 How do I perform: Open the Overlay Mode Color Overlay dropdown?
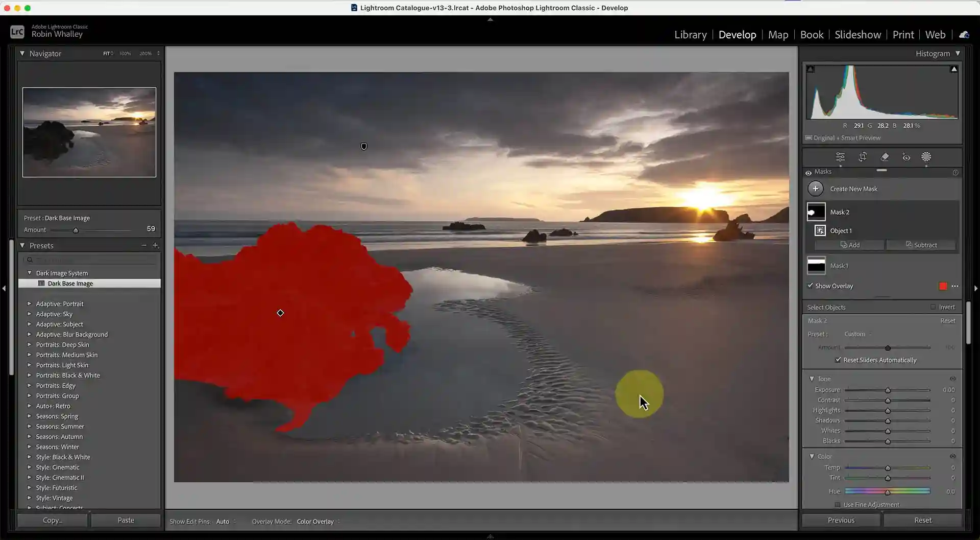318,522
